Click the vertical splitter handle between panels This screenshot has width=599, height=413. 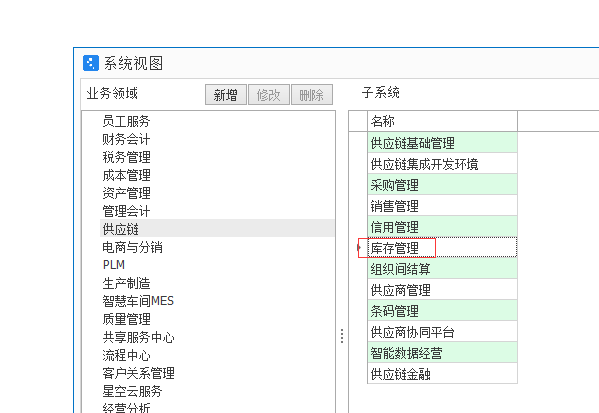pyautogui.click(x=342, y=336)
